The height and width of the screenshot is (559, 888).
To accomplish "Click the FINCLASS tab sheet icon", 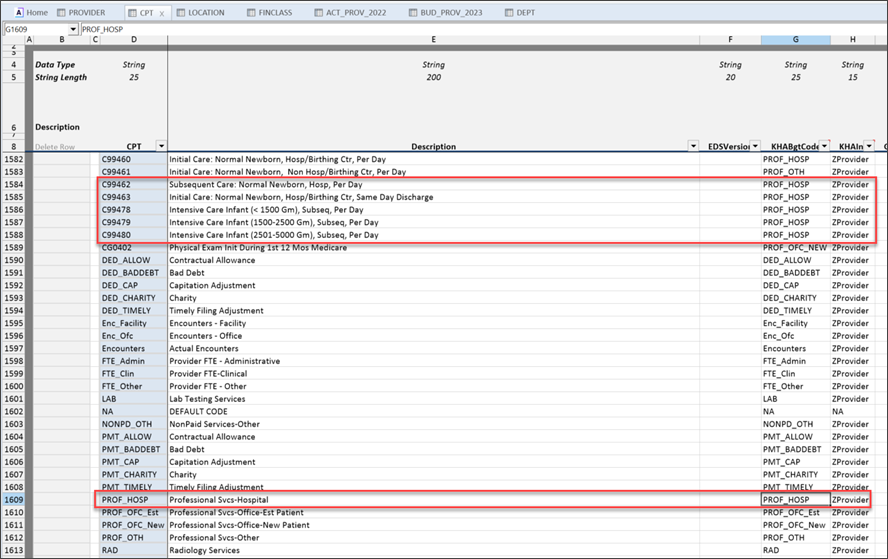I will 250,13.
